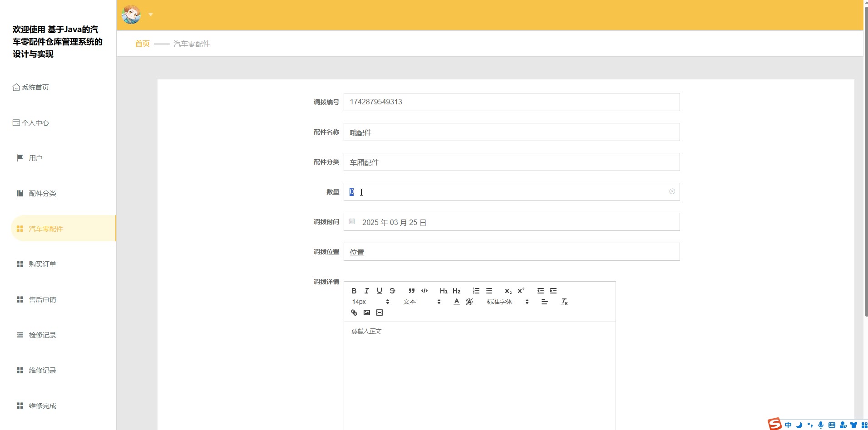868x430 pixels.
Task: Open the 标准字体 font family dropdown
Action: pos(507,302)
